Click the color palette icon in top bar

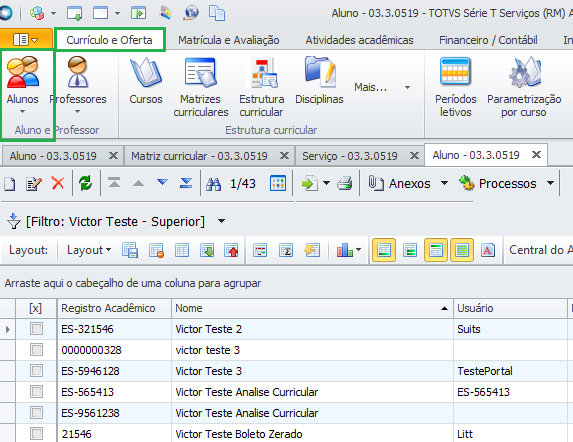[166, 13]
